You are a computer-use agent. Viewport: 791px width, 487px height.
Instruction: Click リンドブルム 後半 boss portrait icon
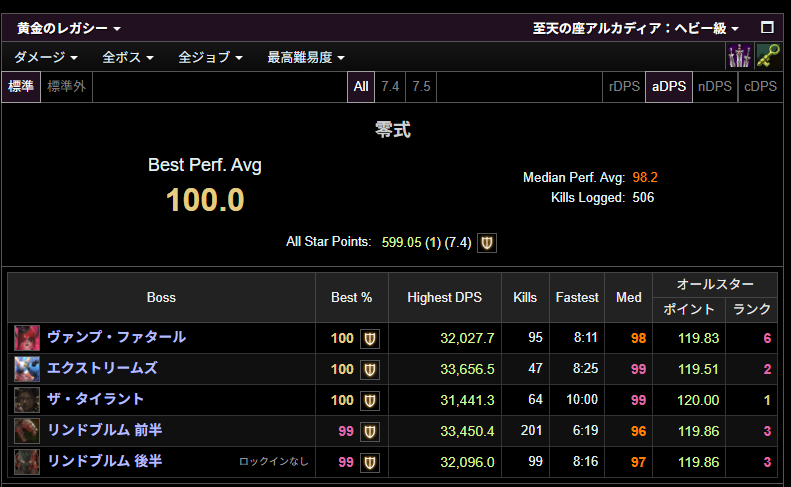coord(27,462)
